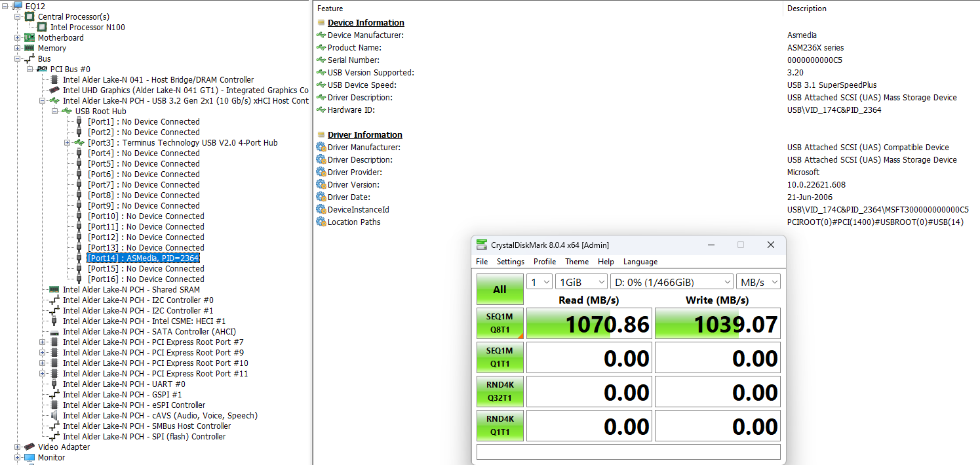Click the Bus node icon
This screenshot has height=465, width=980.
29,58
